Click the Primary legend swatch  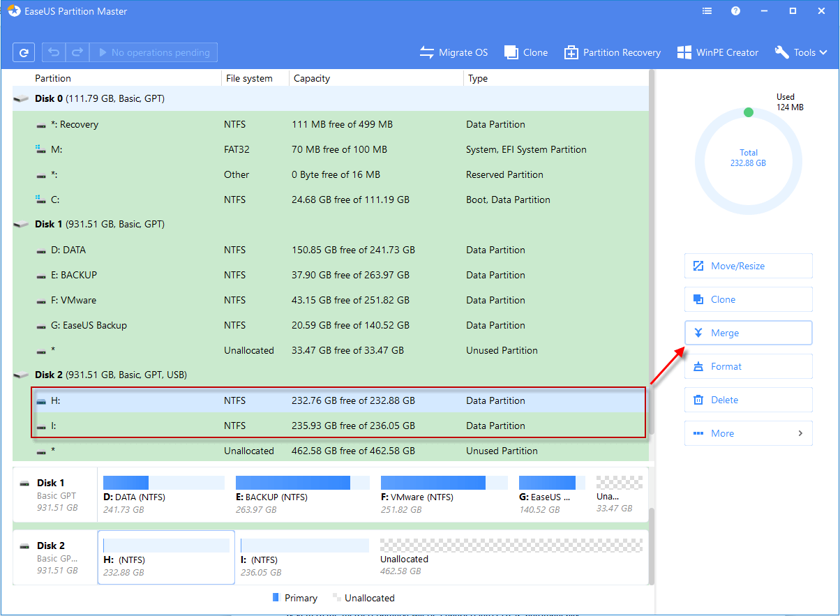pyautogui.click(x=276, y=598)
